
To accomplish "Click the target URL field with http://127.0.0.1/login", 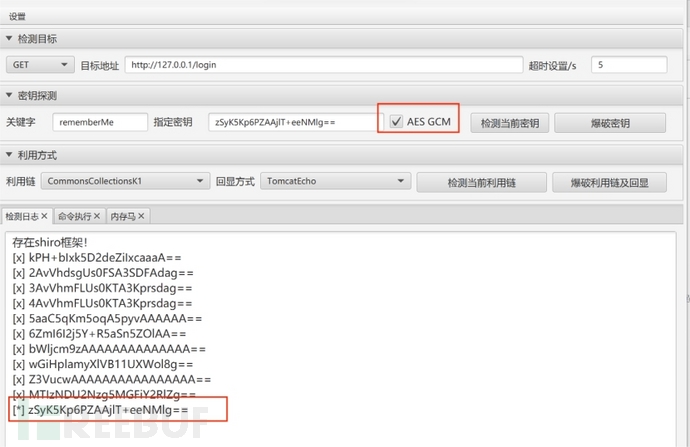I will coord(324,65).
